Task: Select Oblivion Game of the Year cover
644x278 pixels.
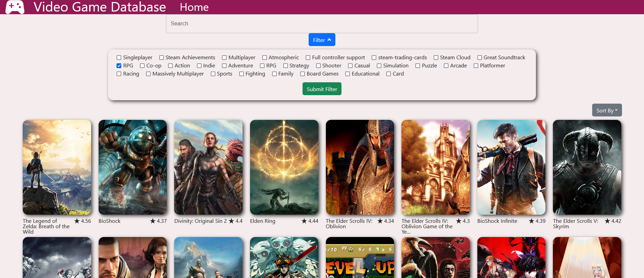Action: point(436,167)
